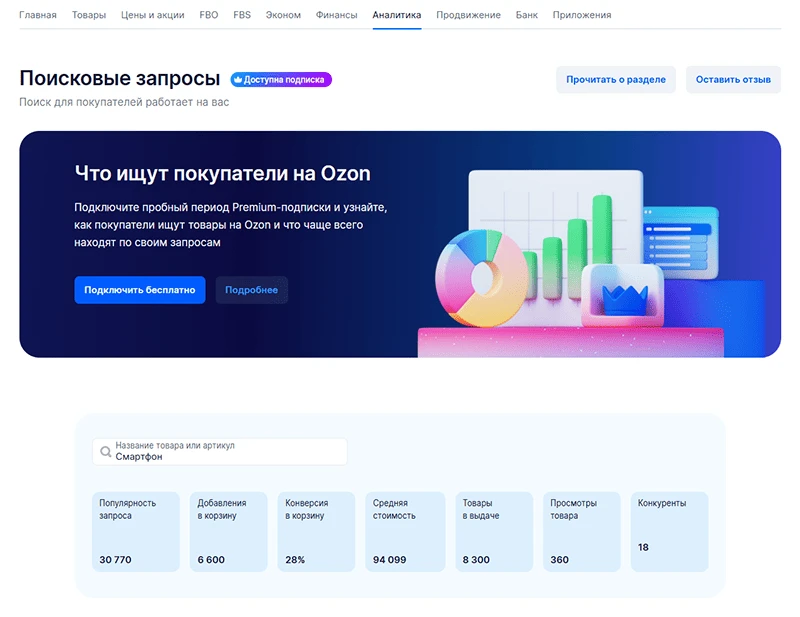Go to the FBO tab
The width and height of the screenshot is (800, 617).
pos(209,15)
